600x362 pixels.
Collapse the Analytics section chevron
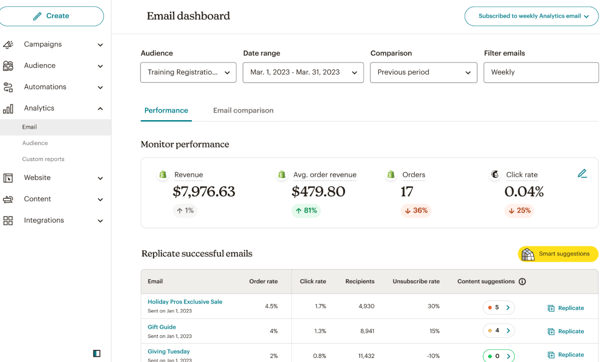coord(100,109)
